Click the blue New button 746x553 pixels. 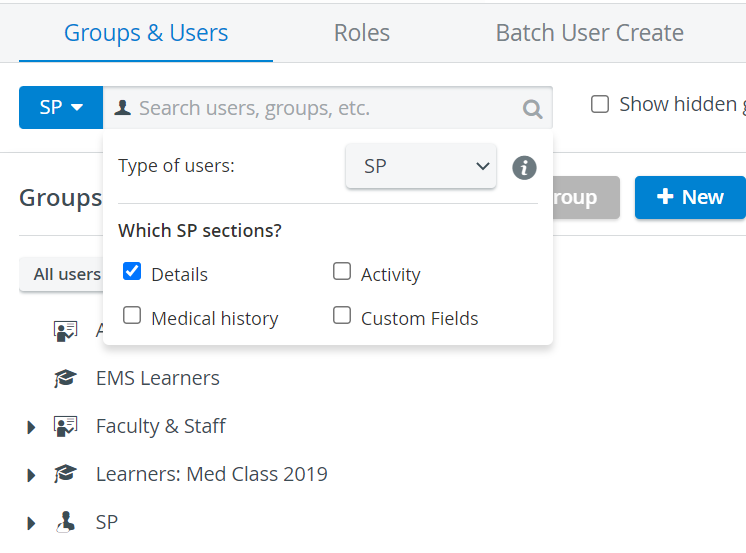coord(690,198)
